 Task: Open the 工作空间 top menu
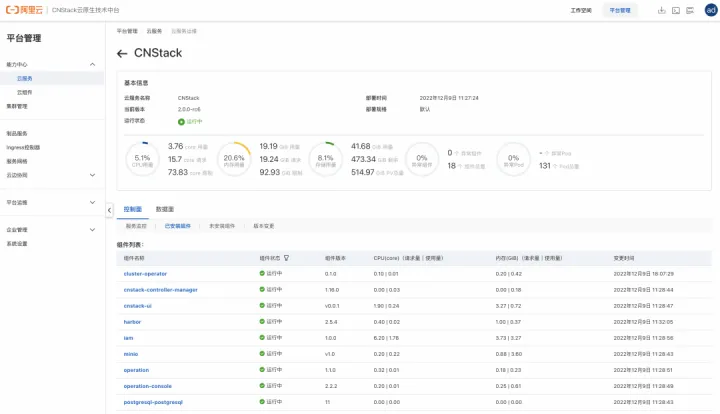pos(581,10)
